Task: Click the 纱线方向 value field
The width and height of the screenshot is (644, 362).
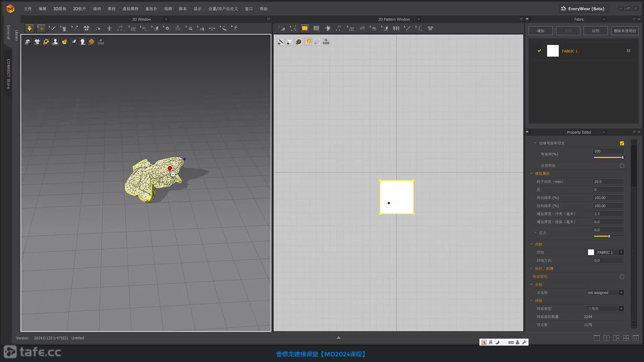Action: click(608, 260)
